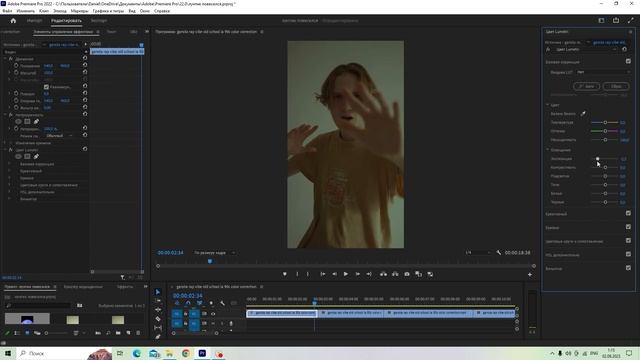Open the Clip menu in menu bar
The height and width of the screenshot is (360, 640).
[x=44, y=11]
